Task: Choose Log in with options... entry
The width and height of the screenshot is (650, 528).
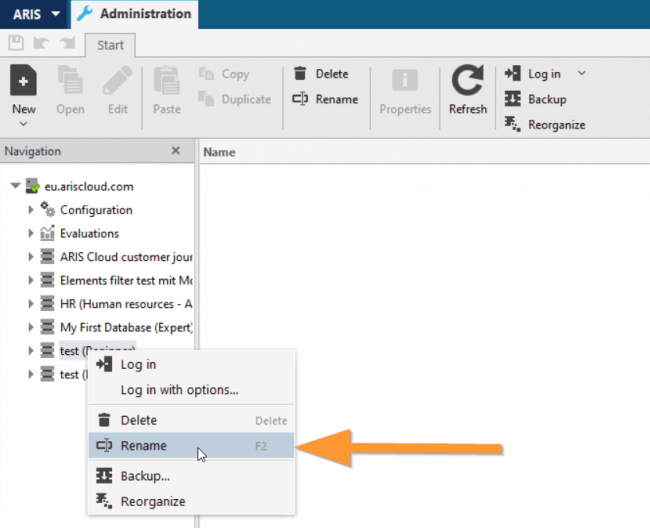Action: coord(192,390)
